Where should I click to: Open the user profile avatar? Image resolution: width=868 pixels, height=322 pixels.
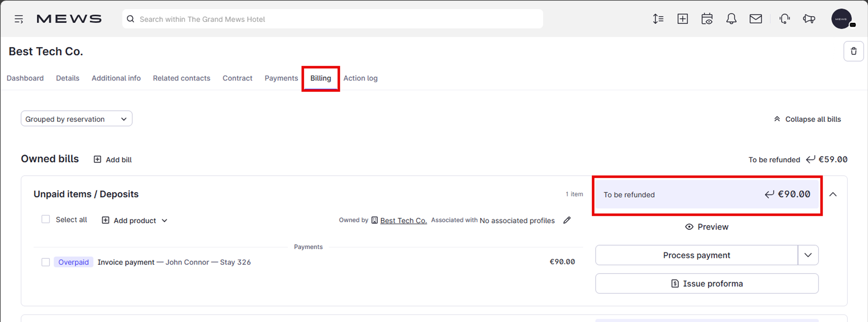(x=841, y=19)
